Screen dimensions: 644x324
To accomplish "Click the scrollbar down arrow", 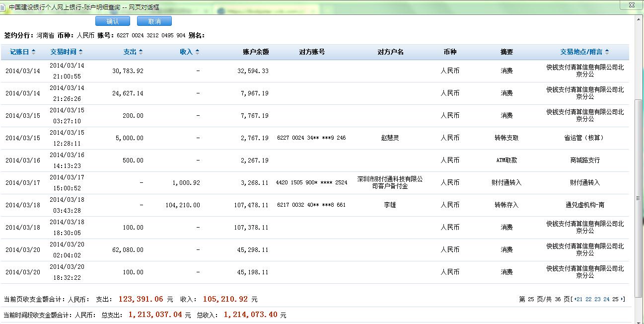I will tap(640, 320).
